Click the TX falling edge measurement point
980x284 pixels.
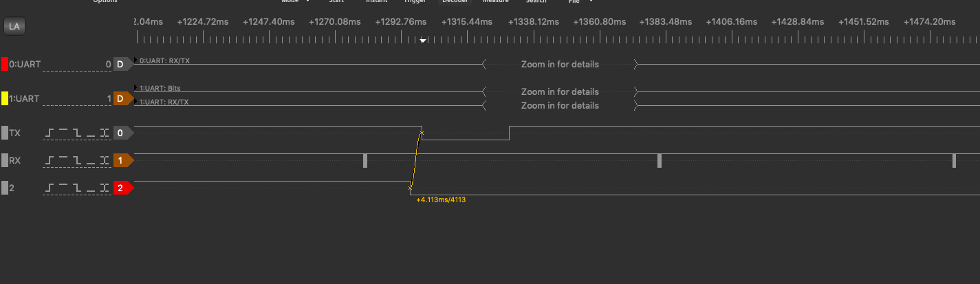click(x=422, y=133)
